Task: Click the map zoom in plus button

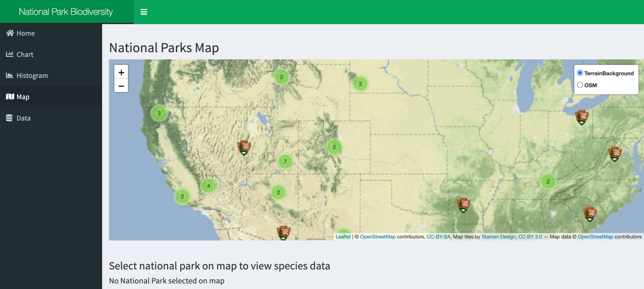Action: (121, 72)
